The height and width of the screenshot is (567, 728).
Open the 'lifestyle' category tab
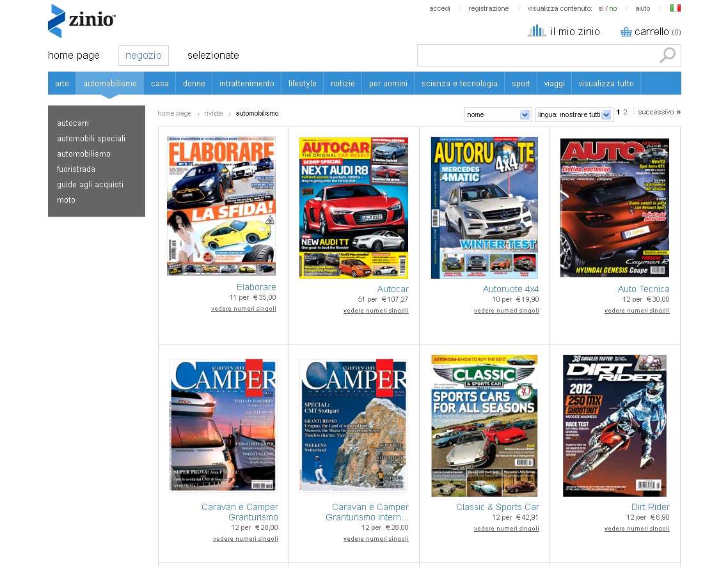click(302, 84)
